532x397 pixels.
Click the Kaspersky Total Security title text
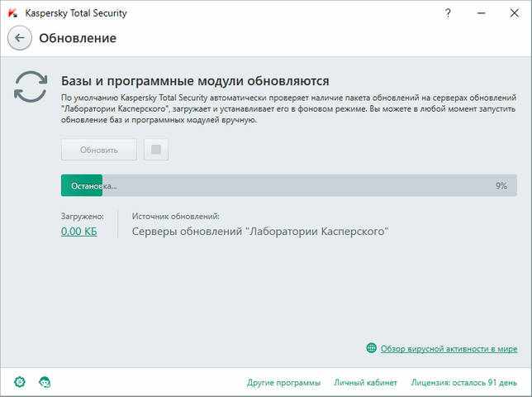point(76,13)
